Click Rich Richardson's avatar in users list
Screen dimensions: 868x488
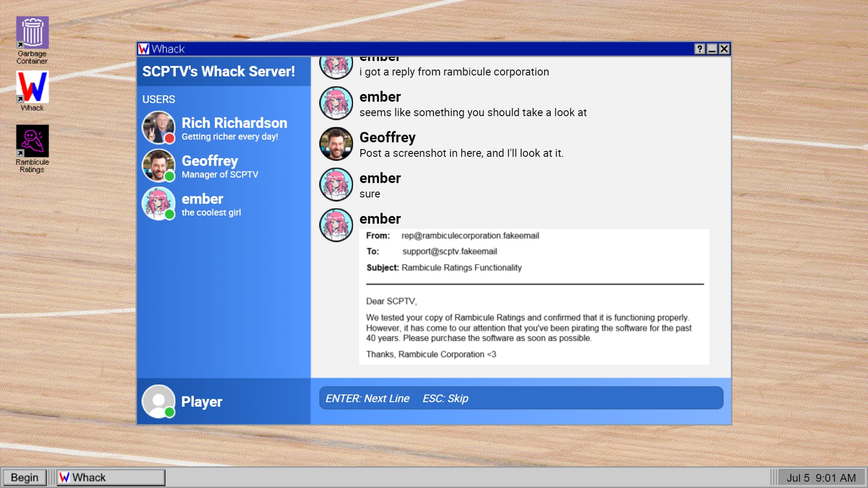point(158,127)
